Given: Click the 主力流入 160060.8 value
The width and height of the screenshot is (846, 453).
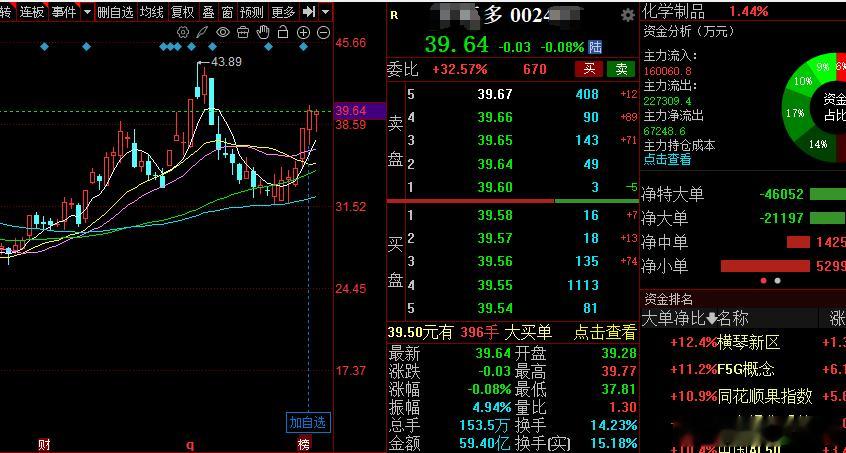Looking at the screenshot, I should pos(667,71).
